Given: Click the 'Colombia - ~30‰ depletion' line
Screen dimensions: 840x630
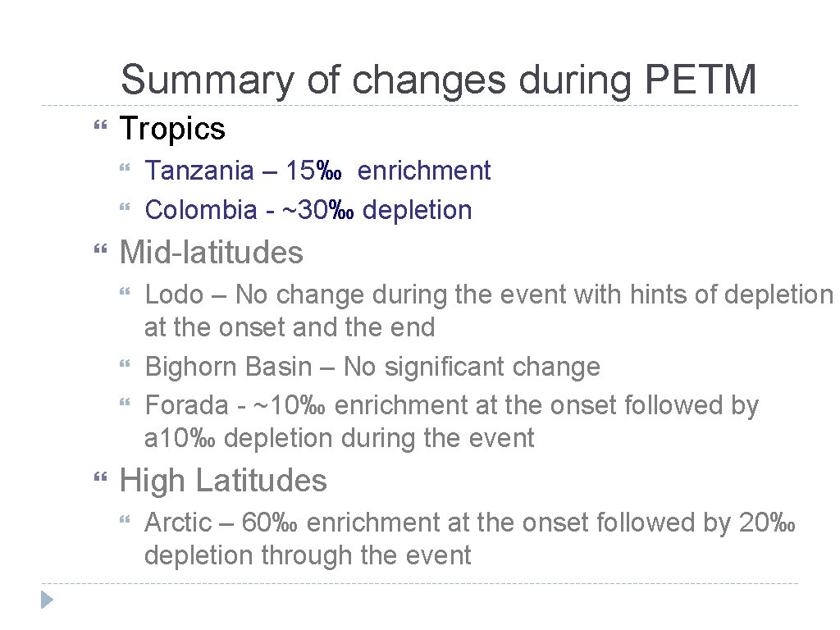Looking at the screenshot, I should pos(308,210).
